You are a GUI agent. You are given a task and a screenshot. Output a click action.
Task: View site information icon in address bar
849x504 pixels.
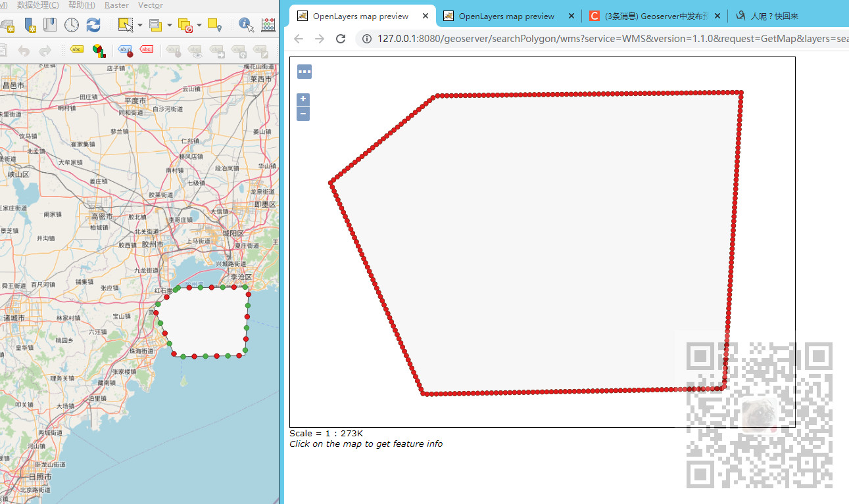367,39
